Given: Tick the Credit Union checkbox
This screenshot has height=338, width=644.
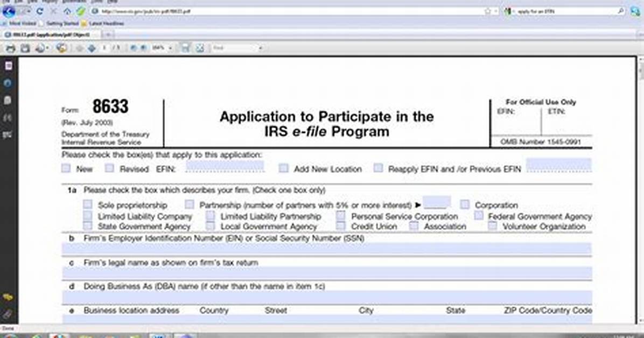Looking at the screenshot, I should (x=340, y=226).
